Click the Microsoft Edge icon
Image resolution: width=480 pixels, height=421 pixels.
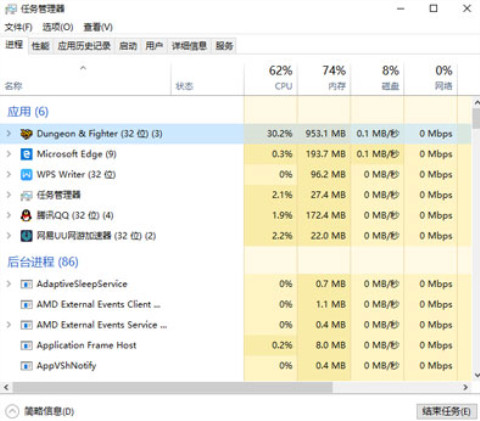click(26, 154)
